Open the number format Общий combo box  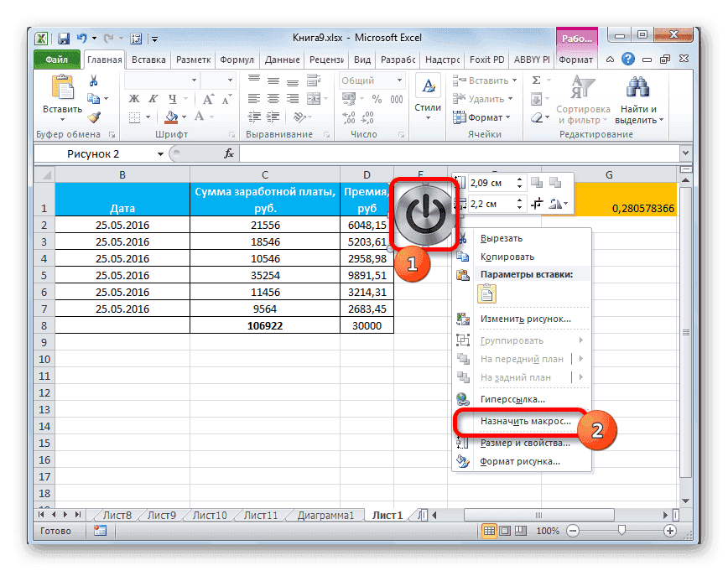[371, 80]
